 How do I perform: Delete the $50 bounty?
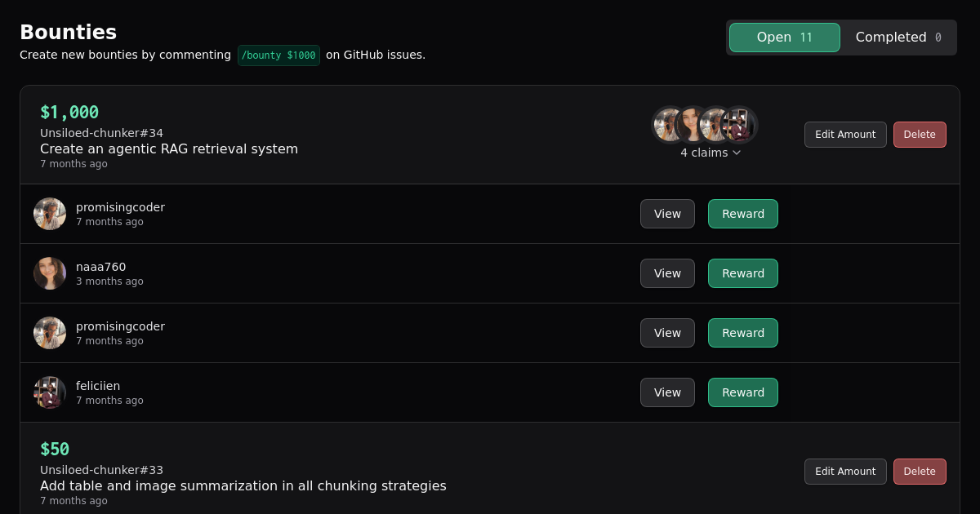[920, 472]
